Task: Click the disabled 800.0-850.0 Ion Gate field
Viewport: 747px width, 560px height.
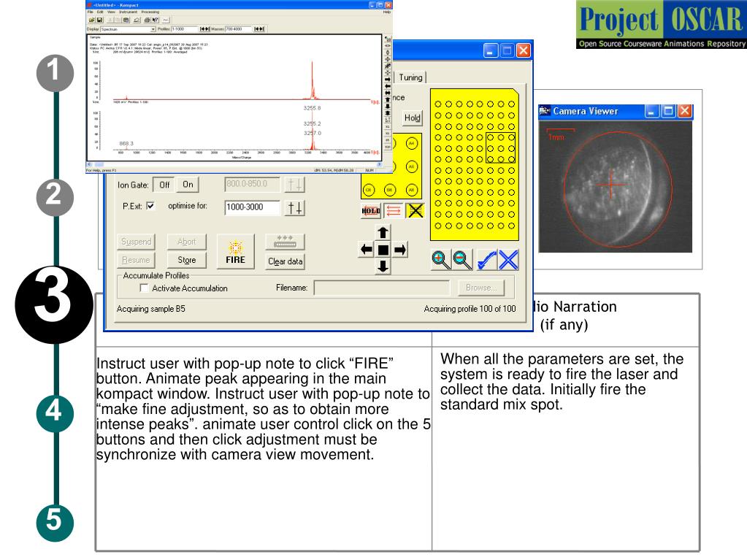Action: coord(252,184)
